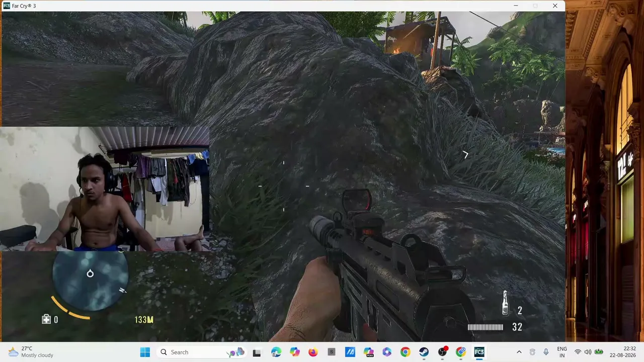Image resolution: width=644 pixels, height=362 pixels.
Task: Open OBS Studio from the taskbar
Action: 442,352
